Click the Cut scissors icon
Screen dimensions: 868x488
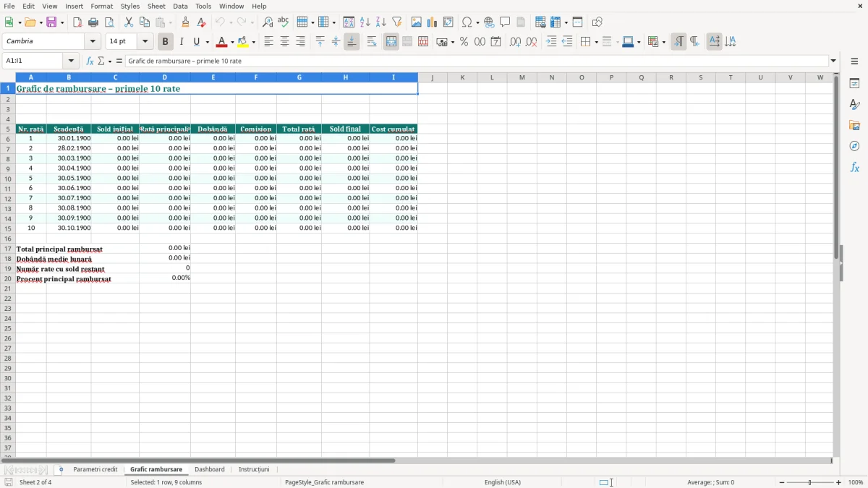[129, 22]
